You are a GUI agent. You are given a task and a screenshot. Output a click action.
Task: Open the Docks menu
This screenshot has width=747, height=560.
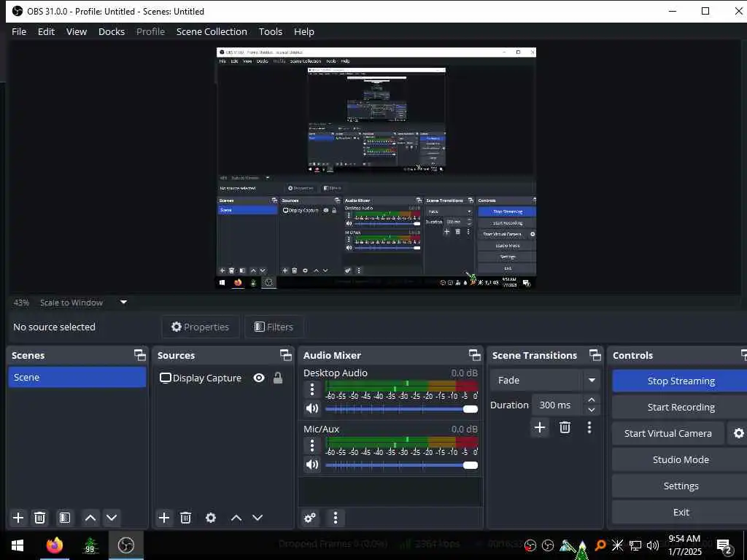[112, 31]
